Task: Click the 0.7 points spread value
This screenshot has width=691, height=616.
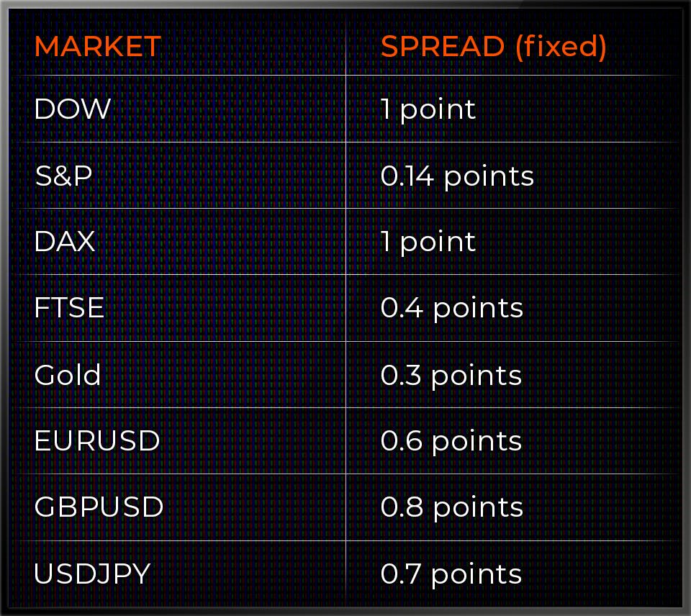Action: tap(451, 575)
